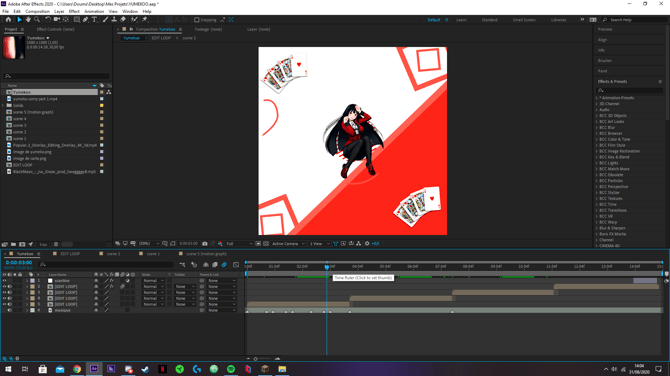Take a snapshot with camera icon

click(205, 244)
